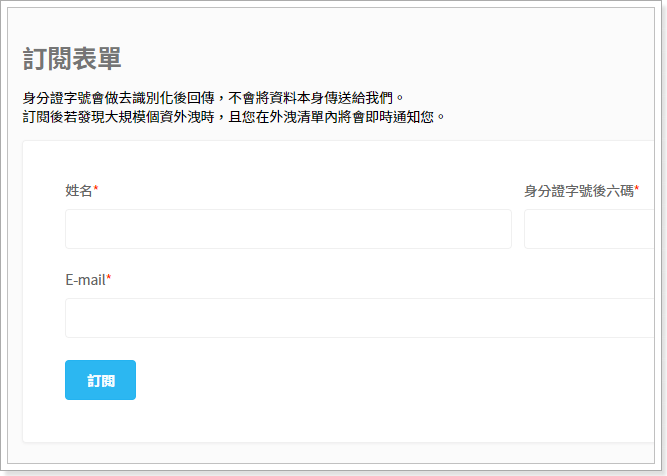This screenshot has height=476, width=667.
Task: Click into the E-mail input field
Action: pos(358,318)
